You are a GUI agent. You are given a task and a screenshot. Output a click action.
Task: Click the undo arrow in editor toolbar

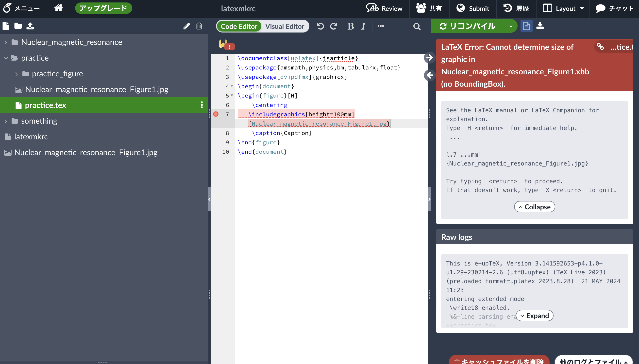(x=320, y=26)
